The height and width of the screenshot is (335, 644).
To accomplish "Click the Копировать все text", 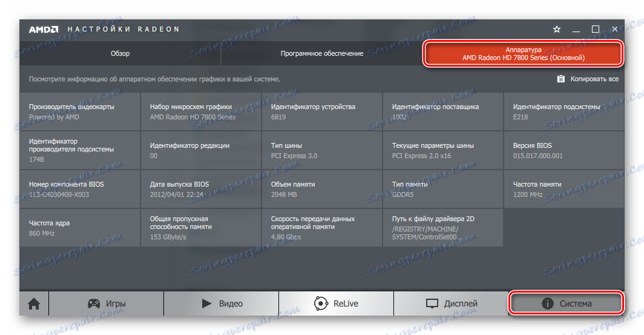I will (x=594, y=79).
